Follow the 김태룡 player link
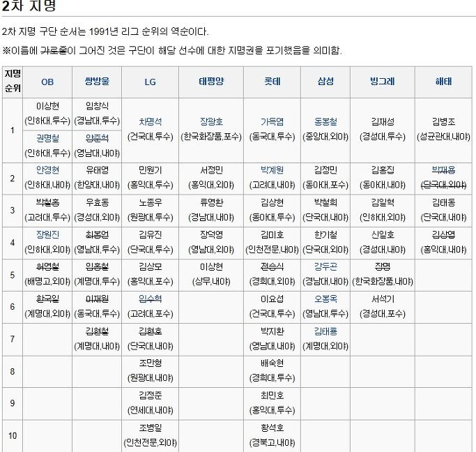The height and width of the screenshot is (452, 476). click(x=325, y=331)
